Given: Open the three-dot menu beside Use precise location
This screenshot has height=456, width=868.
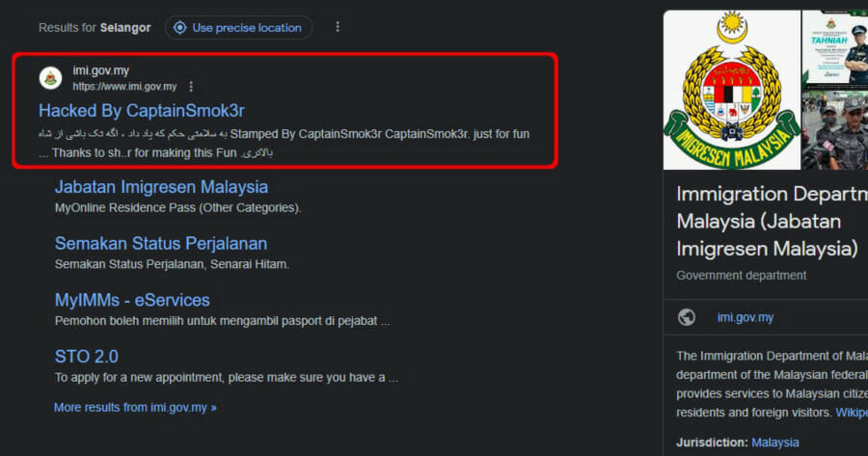Looking at the screenshot, I should [x=338, y=27].
